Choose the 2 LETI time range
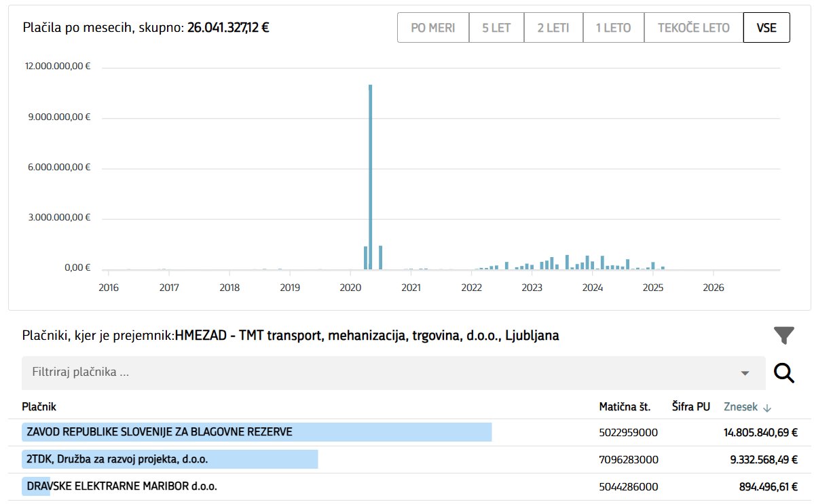 click(x=553, y=28)
